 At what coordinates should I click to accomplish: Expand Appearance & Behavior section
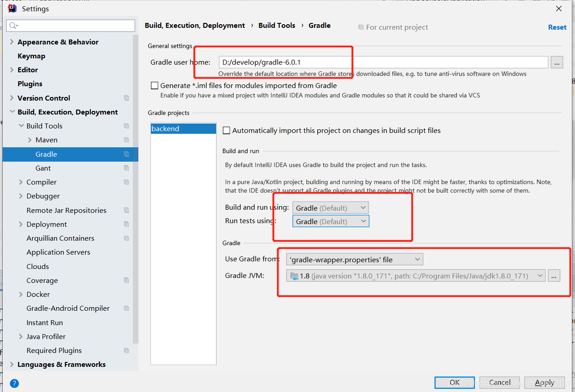[12, 42]
